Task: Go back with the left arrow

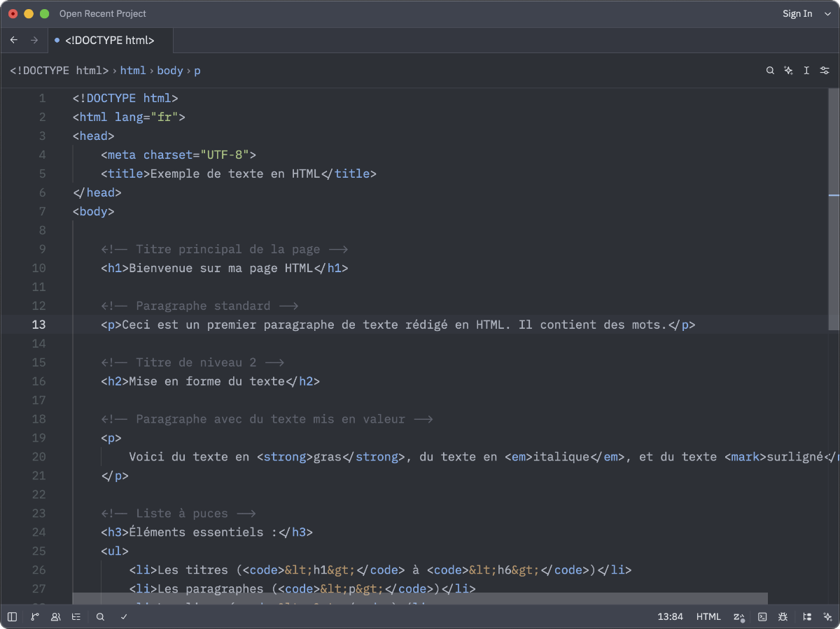Action: pos(14,41)
